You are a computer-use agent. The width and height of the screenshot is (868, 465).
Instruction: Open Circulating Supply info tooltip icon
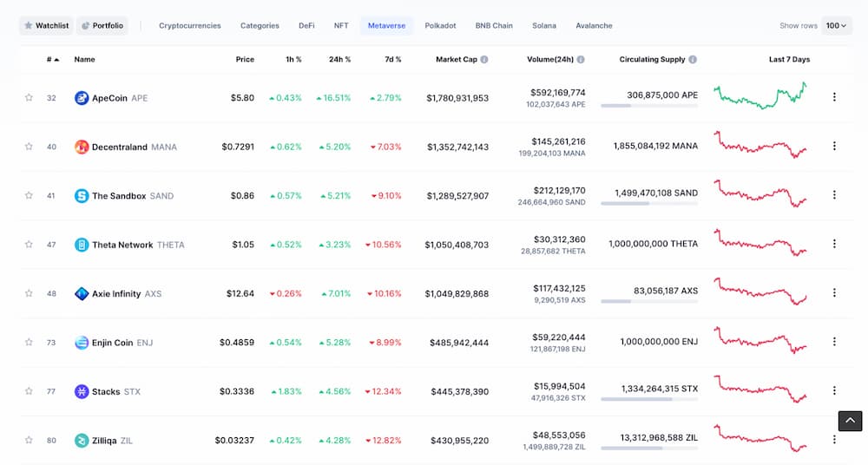(692, 59)
